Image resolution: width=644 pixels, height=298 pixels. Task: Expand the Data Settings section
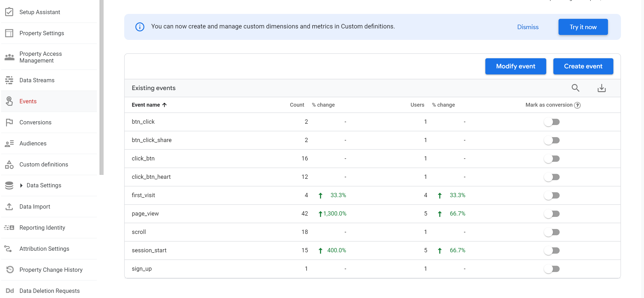(x=21, y=185)
